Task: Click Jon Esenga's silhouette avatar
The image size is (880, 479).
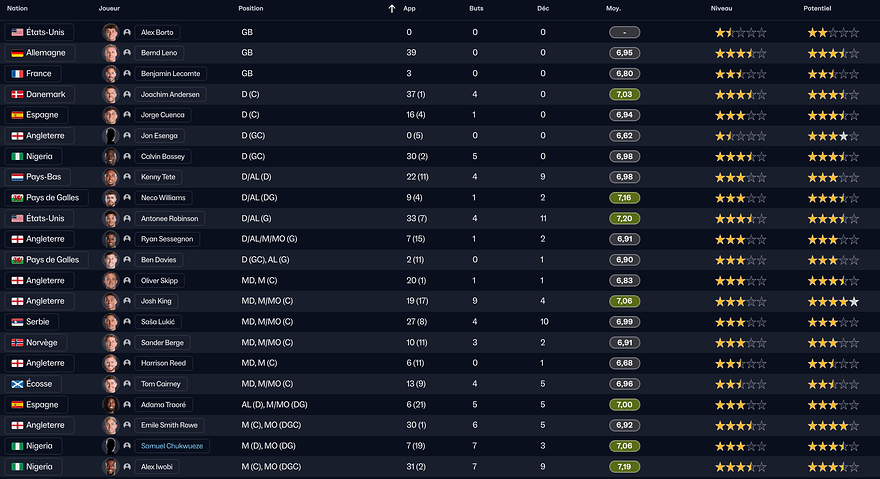Action: point(110,135)
